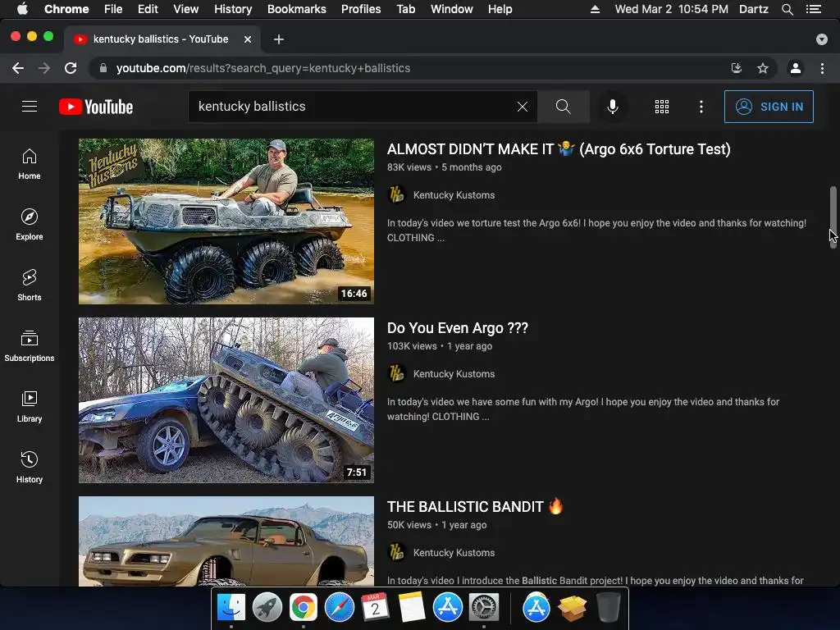Viewport: 840px width, 630px height.
Task: Click the date and time in the menu bar
Action: click(671, 9)
